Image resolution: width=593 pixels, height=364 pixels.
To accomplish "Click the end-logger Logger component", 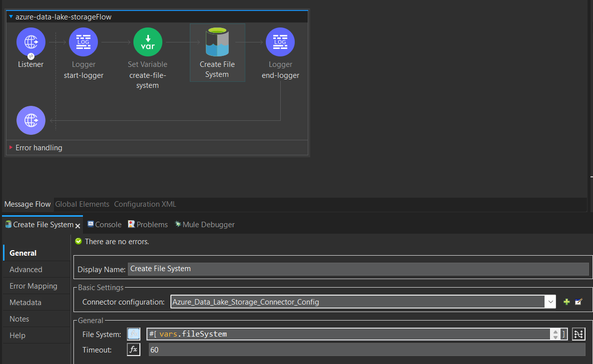I will (x=280, y=42).
